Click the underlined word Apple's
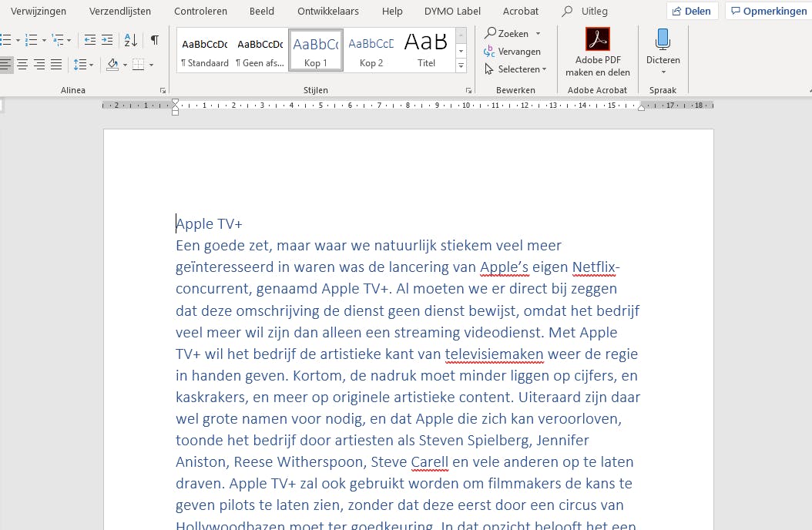Image resolution: width=812 pixels, height=530 pixels. [504, 267]
